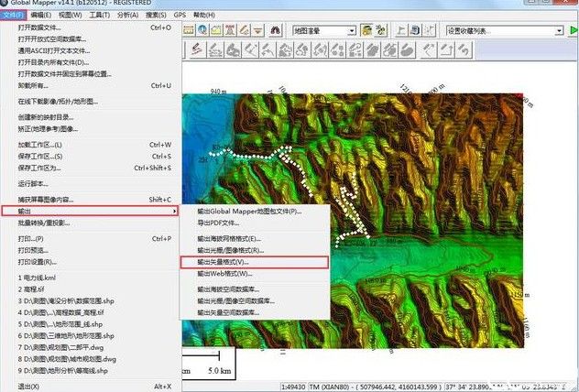Choose 批量转换/重投影... entry
The height and width of the screenshot is (392, 579).
click(91, 223)
